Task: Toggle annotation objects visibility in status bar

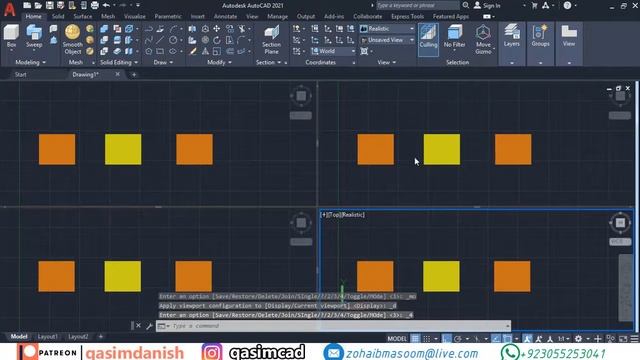Action: (x=527, y=338)
